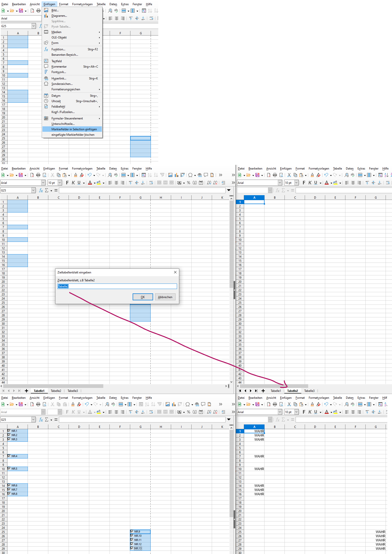Viewport: 392px width, 554px height.
Task: Toggle the NR.1 checkbox
Action: click(x=9, y=431)
